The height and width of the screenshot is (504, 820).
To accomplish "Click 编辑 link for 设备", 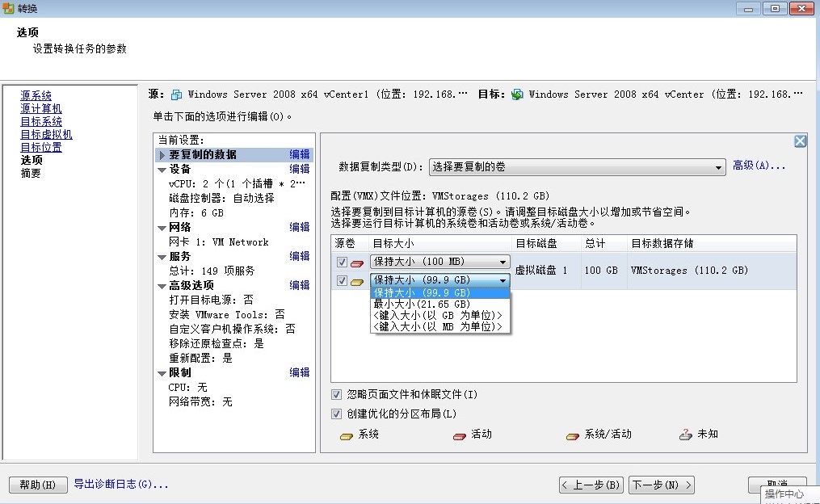I will [300, 169].
